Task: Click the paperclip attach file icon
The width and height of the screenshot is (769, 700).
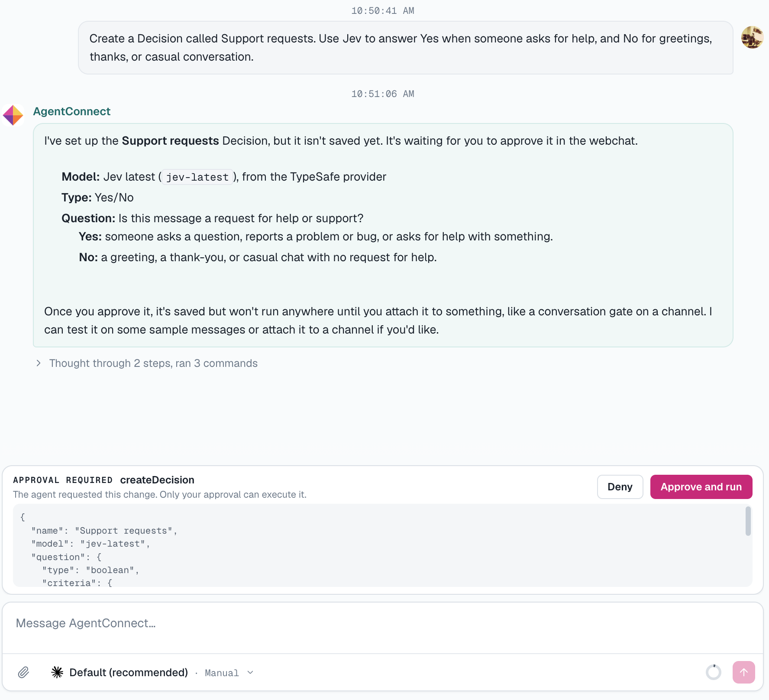Action: tap(23, 672)
